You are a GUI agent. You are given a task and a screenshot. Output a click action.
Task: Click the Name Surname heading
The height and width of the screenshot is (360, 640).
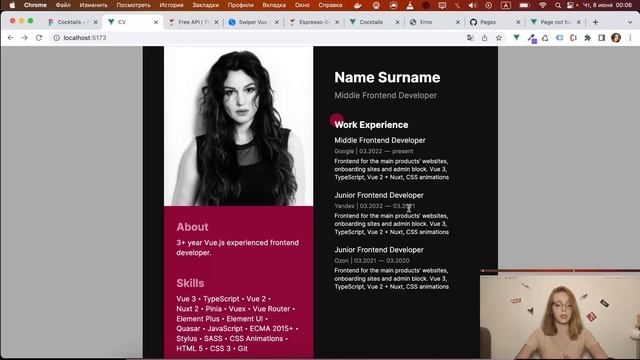pos(387,78)
